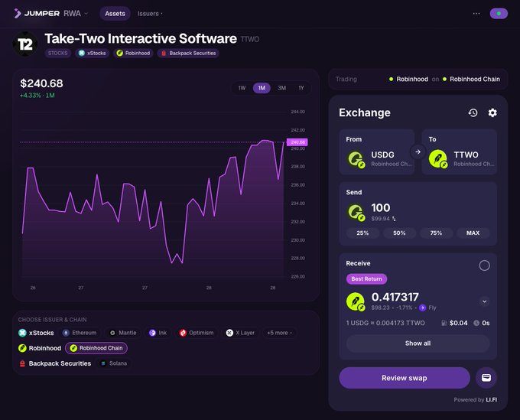
Task: Select the Receive route radio circle
Action: pos(484,265)
